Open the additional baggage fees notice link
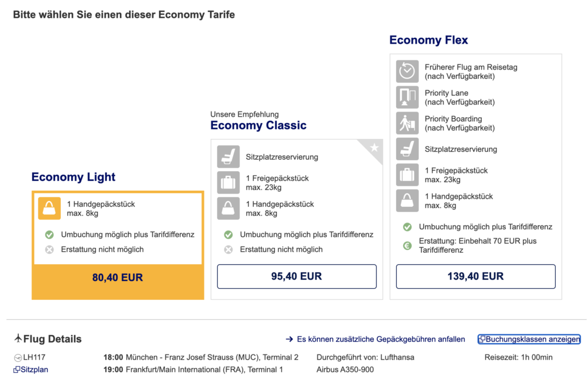This screenshot has width=588, height=378. click(x=380, y=339)
